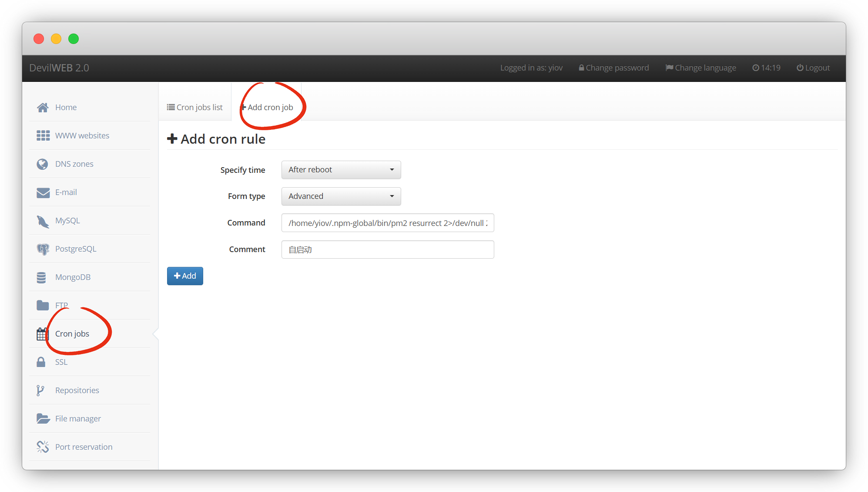Open the Form type Advanced dropdown
This screenshot has height=492, width=868.
coord(341,196)
